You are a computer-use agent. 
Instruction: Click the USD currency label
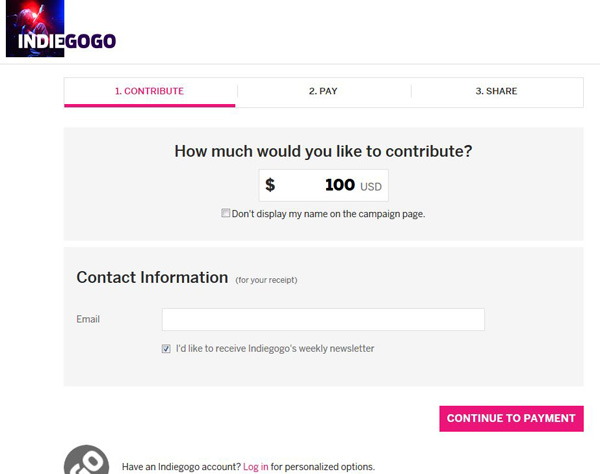[x=371, y=187]
